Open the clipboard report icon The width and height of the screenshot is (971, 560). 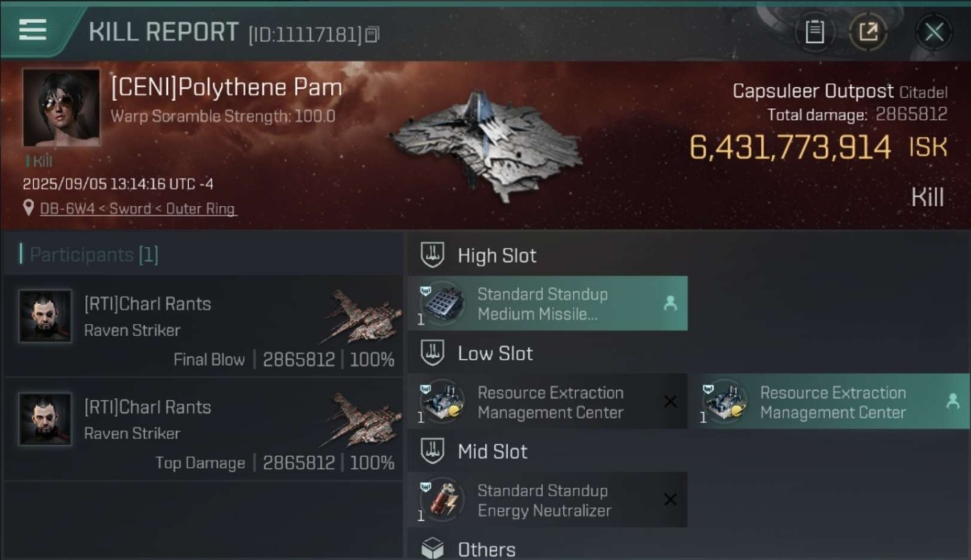[x=814, y=32]
